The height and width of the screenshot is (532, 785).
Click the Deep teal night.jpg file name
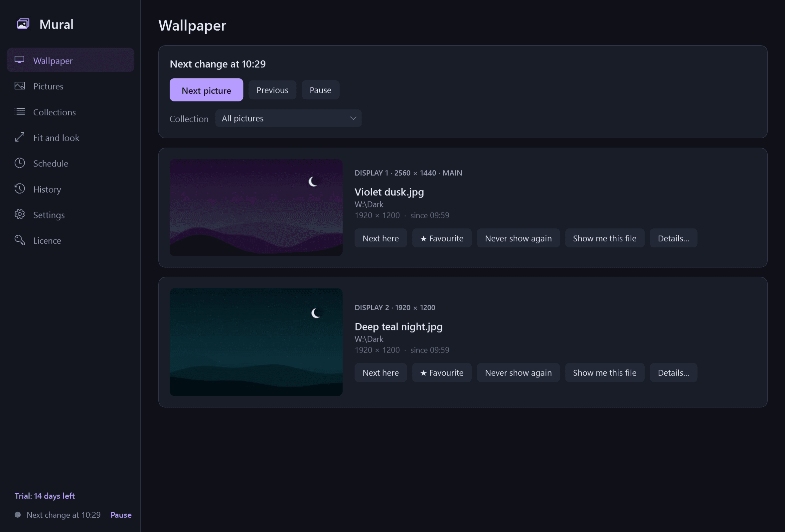tap(398, 327)
